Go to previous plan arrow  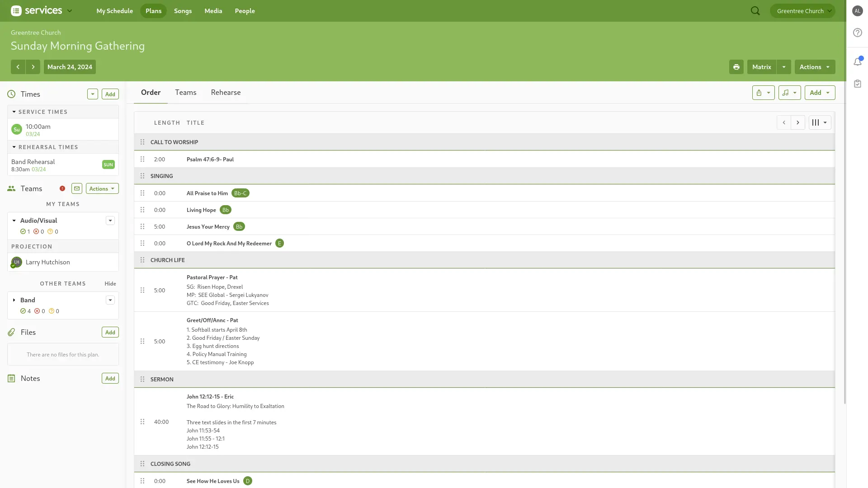pyautogui.click(x=18, y=67)
